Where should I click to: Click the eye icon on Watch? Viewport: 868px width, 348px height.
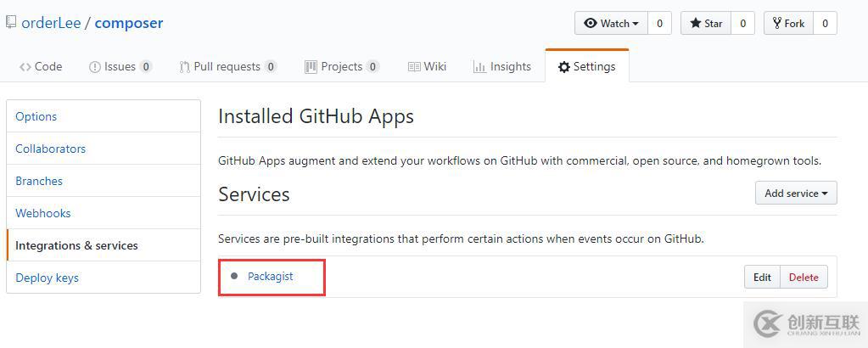[591, 23]
